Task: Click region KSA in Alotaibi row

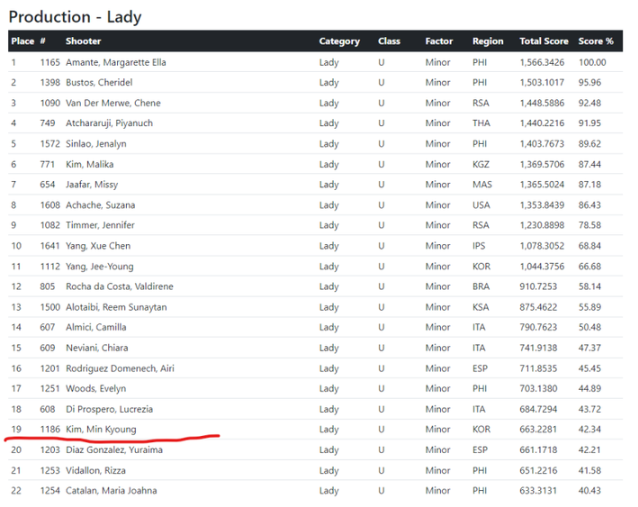Action: pyautogui.click(x=481, y=307)
